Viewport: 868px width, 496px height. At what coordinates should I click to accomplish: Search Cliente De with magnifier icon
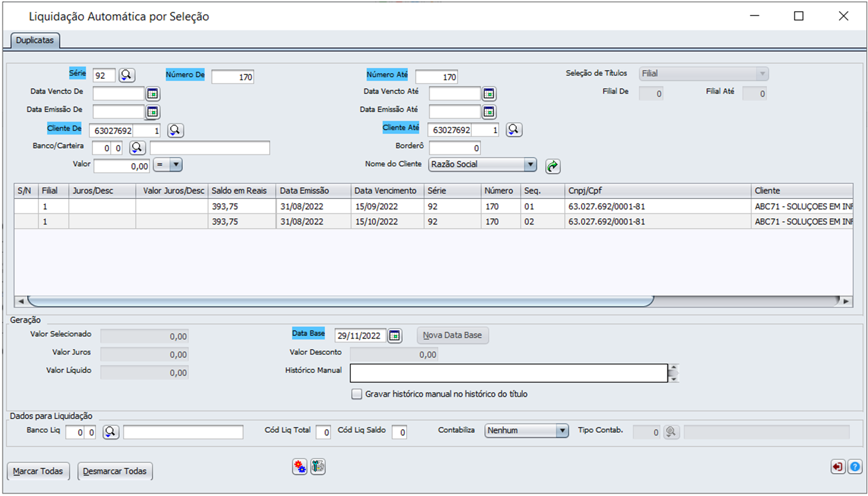point(175,130)
